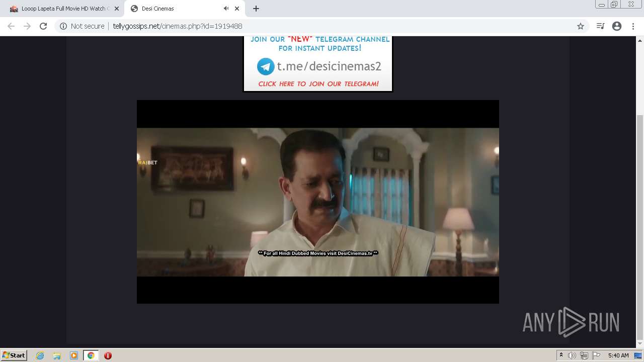
Task: Show desktop via taskbar corner button
Action: tap(638, 355)
